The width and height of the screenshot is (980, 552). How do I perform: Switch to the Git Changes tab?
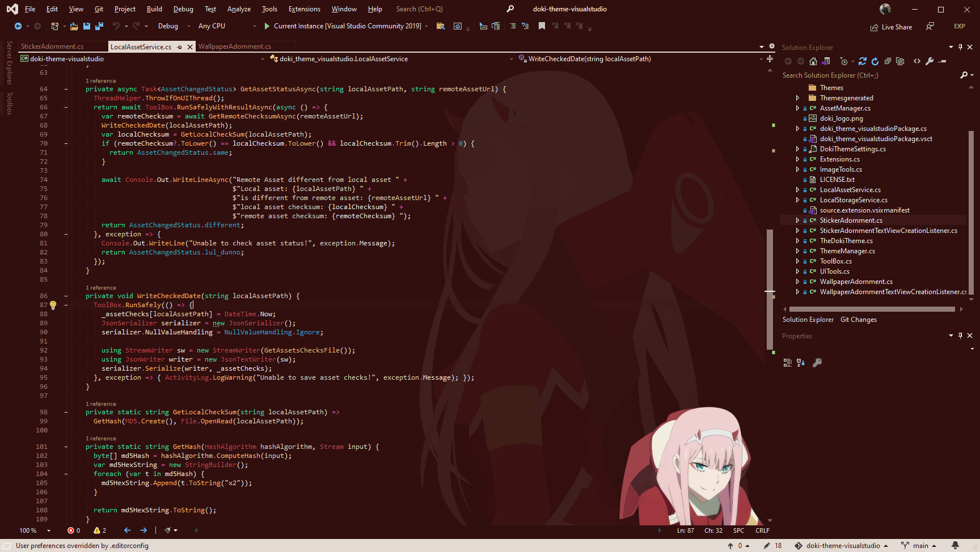(858, 320)
